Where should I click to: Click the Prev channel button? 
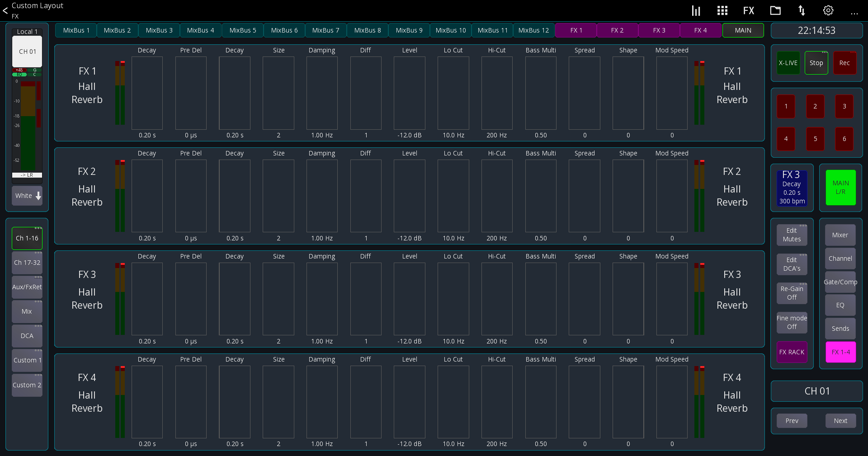click(x=792, y=421)
